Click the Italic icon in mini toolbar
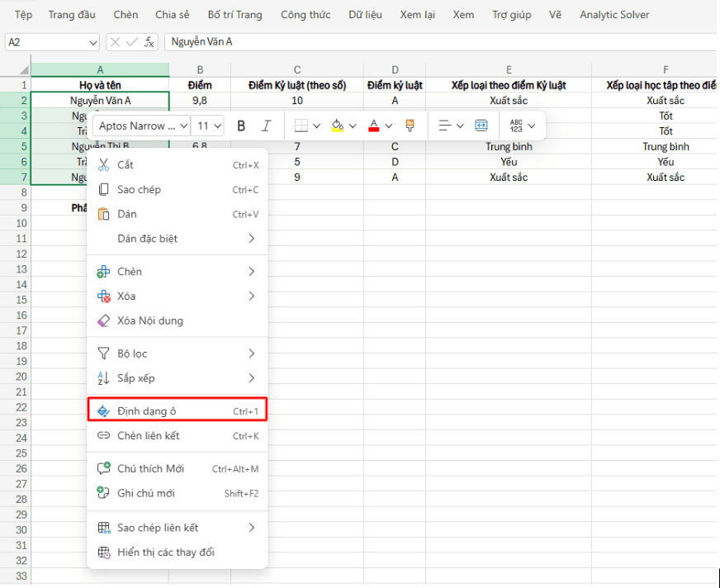The image size is (720, 588). click(x=267, y=126)
